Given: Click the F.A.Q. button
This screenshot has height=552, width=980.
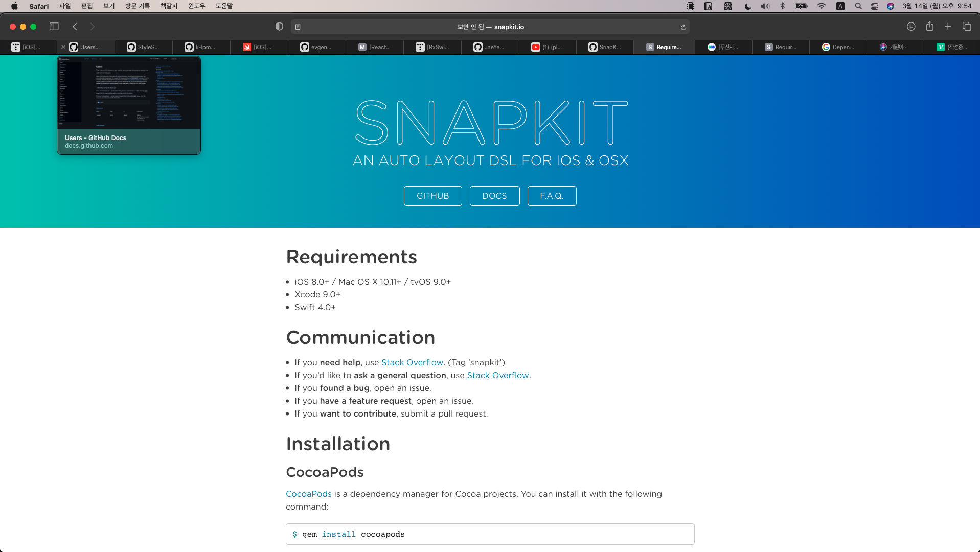Looking at the screenshot, I should (x=552, y=196).
